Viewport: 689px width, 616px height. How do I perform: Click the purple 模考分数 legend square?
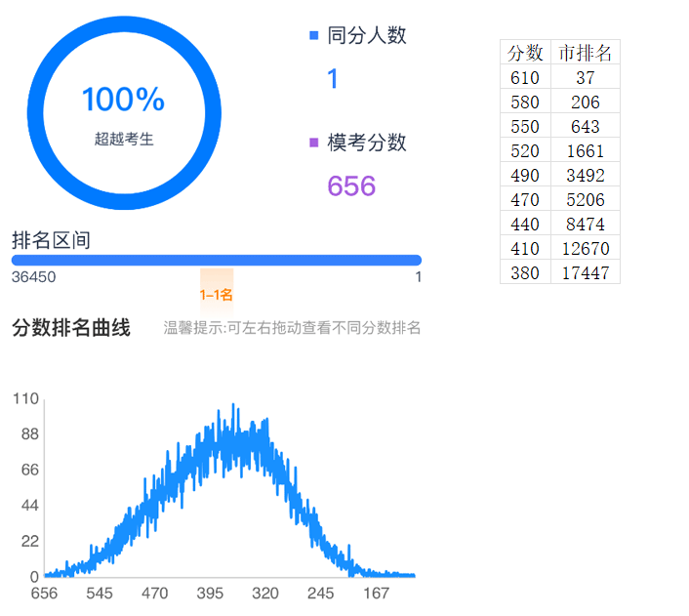tap(313, 143)
